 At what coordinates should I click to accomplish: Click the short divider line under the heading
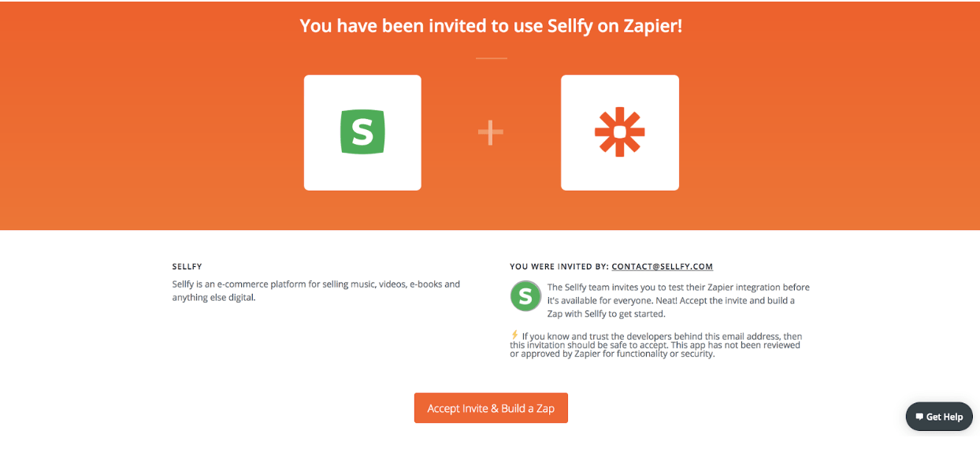[x=491, y=58]
